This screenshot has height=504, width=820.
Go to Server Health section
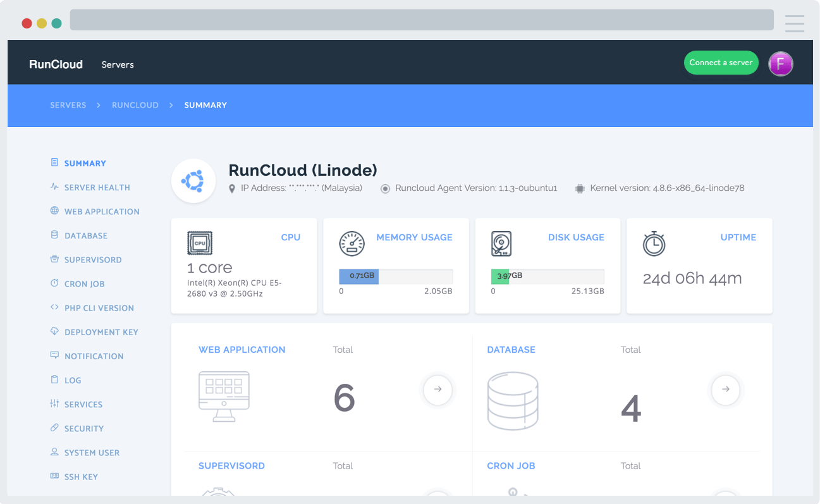(97, 187)
